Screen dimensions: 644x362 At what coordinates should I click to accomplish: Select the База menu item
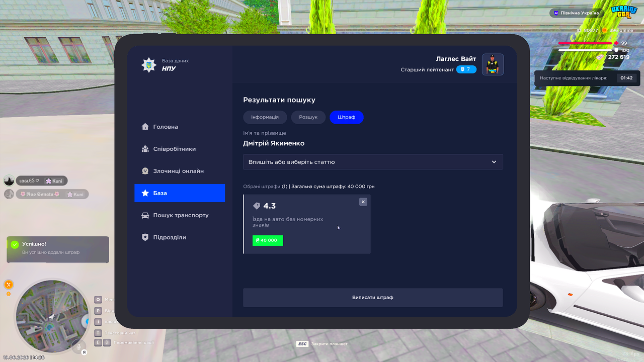point(180,193)
